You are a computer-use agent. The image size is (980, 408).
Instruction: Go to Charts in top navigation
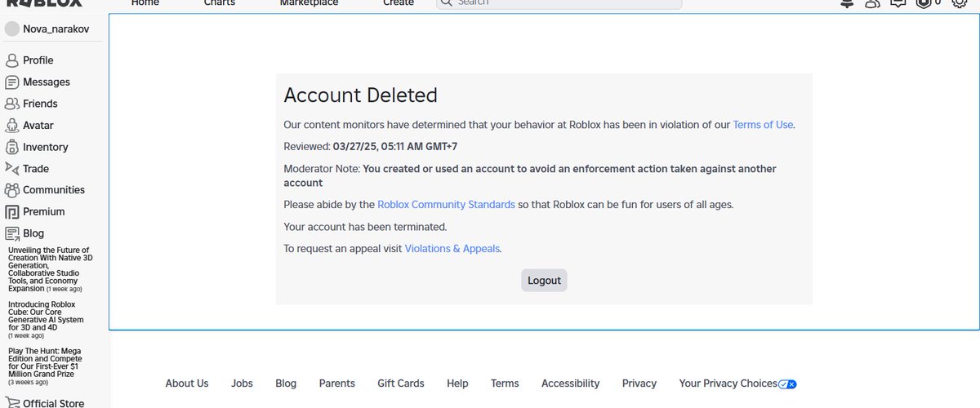tap(220, 3)
